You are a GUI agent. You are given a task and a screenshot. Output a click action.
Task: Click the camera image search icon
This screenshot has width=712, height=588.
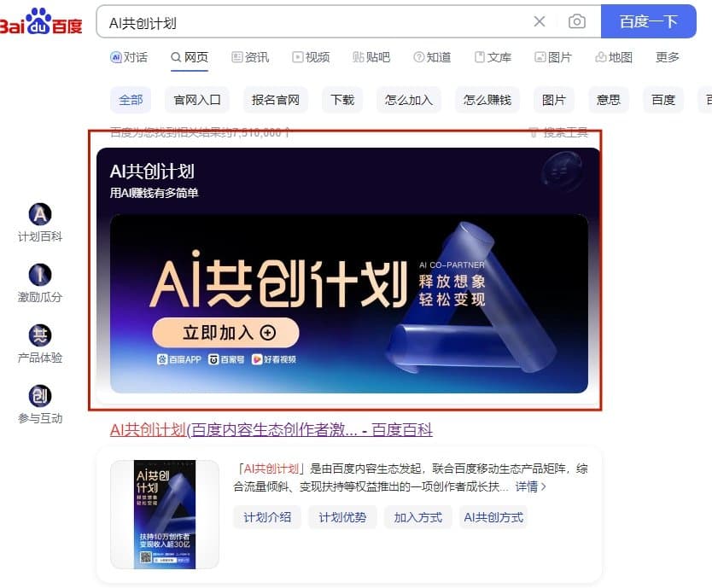coord(576,21)
